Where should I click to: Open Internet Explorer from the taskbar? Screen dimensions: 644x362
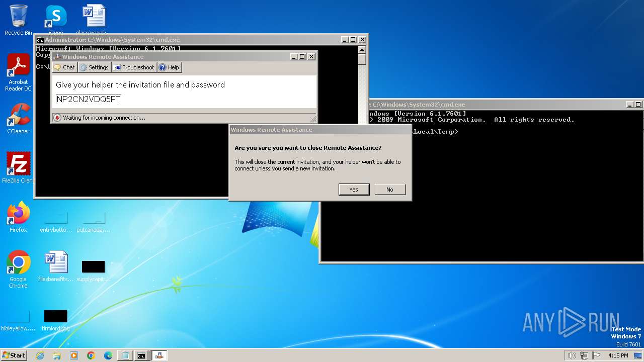[40, 355]
